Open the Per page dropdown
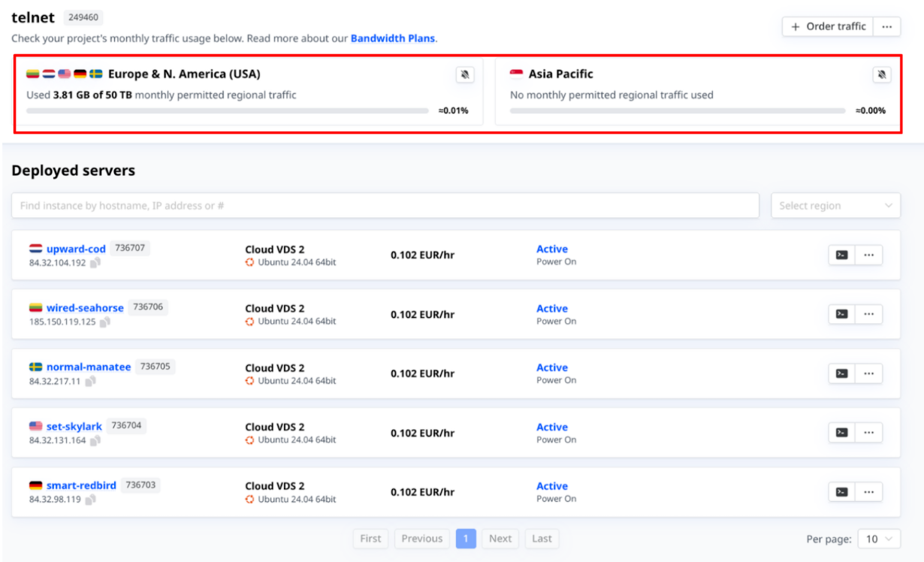Viewport: 924px width, 562px height. [x=879, y=539]
